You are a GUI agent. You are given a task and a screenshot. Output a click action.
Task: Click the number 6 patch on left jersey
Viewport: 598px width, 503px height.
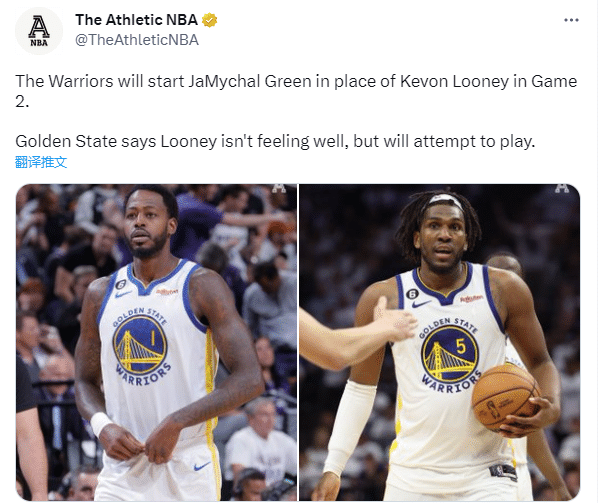(x=121, y=284)
